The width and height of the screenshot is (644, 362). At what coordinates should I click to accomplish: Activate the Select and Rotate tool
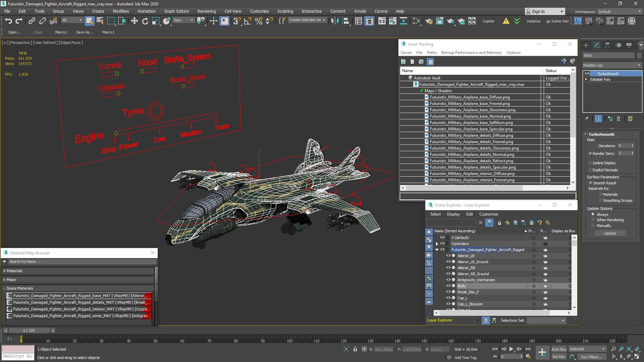[145, 21]
